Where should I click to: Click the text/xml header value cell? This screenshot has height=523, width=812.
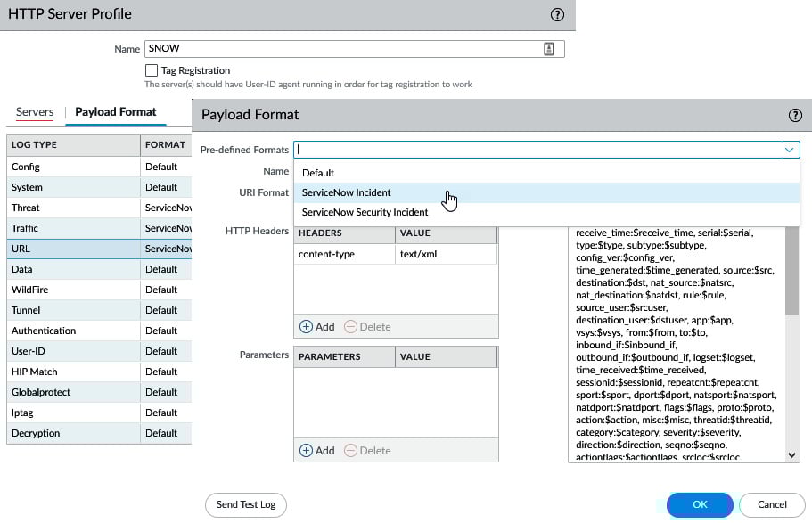(446, 254)
